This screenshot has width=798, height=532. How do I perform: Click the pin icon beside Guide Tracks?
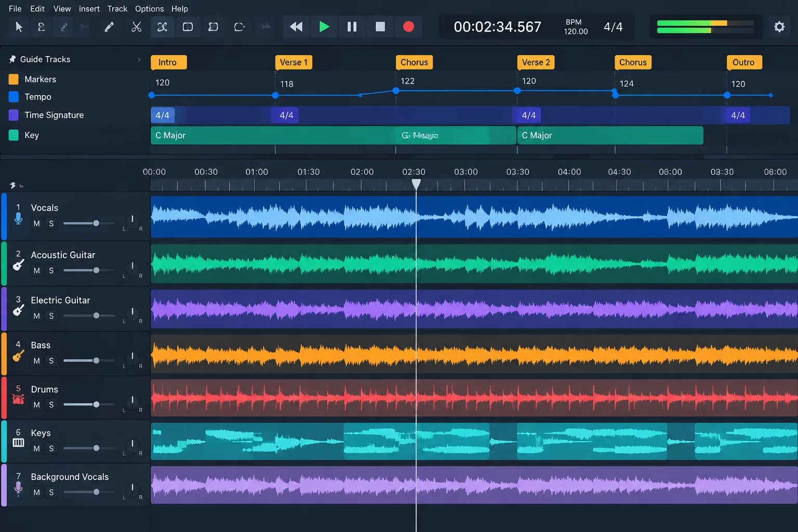(x=12, y=59)
